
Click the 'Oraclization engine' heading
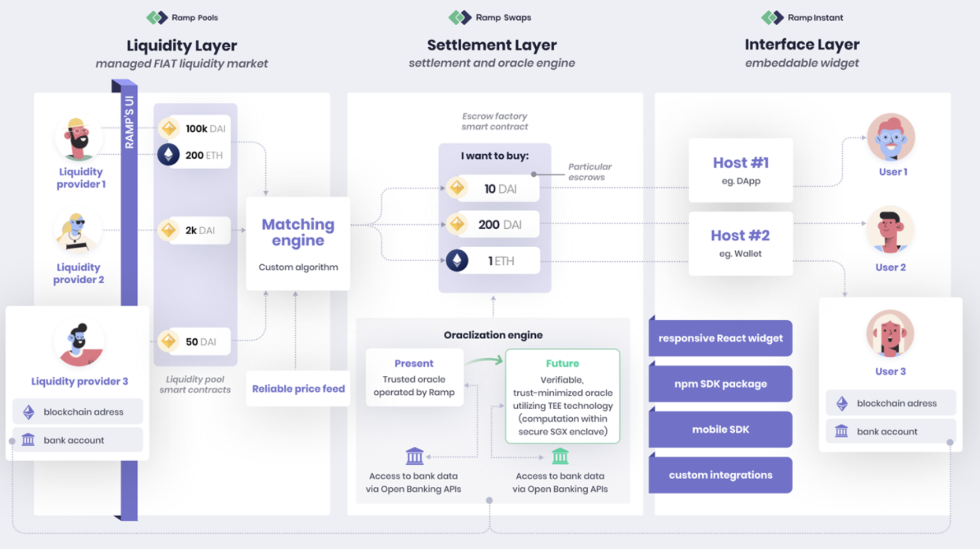[x=493, y=335]
